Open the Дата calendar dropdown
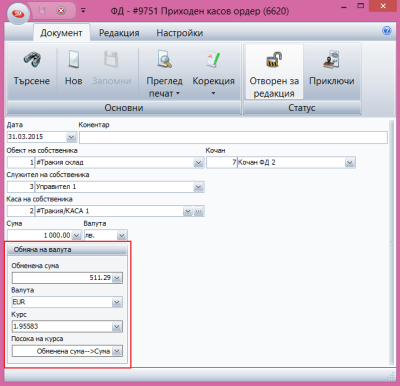This screenshot has width=400, height=386. coord(71,137)
